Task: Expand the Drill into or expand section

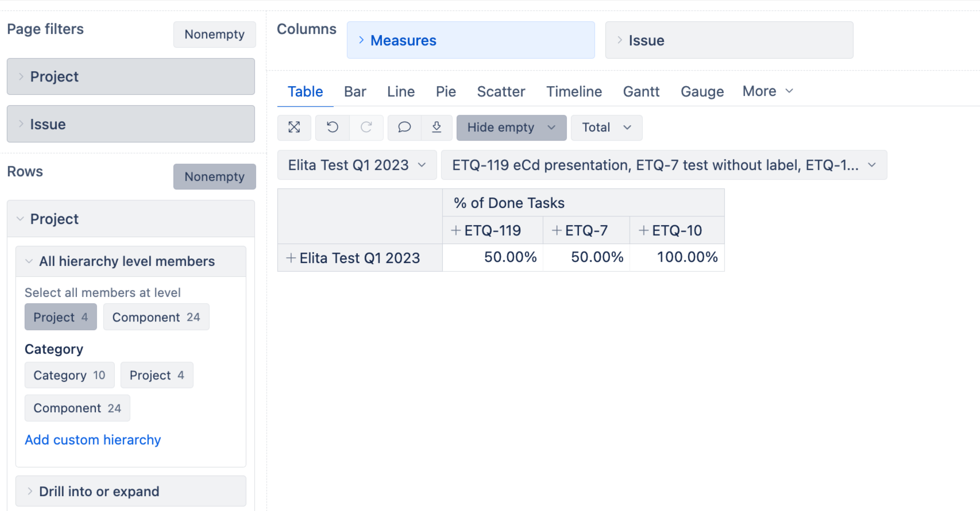Action: (x=130, y=491)
